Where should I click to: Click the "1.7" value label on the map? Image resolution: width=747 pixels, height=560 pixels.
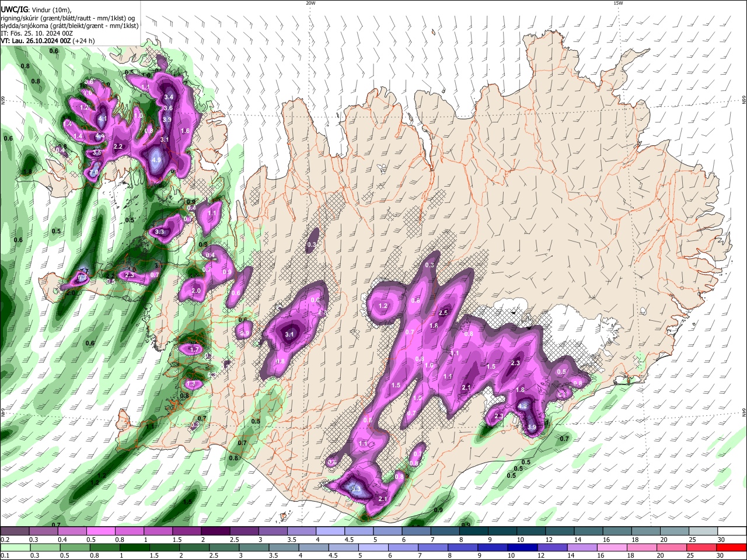tap(195, 349)
